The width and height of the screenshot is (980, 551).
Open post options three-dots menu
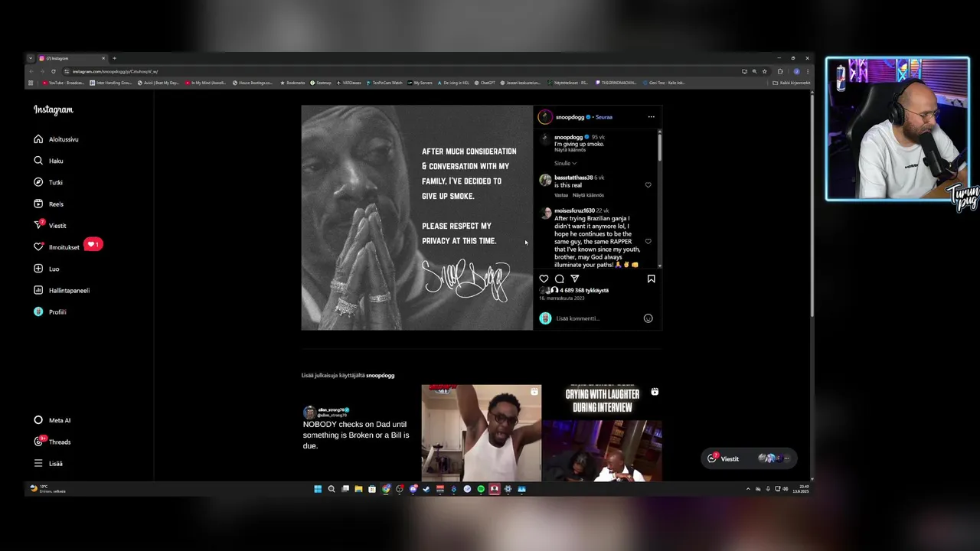coord(651,117)
